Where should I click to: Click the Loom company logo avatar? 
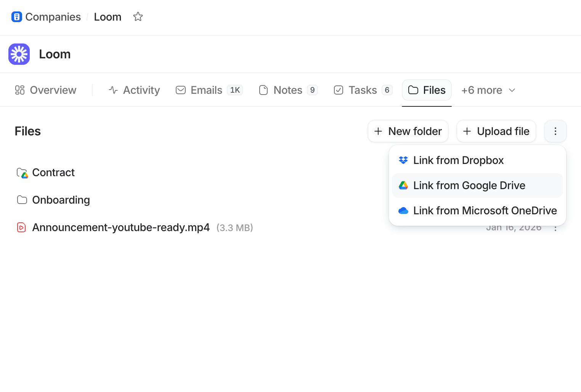(x=19, y=54)
